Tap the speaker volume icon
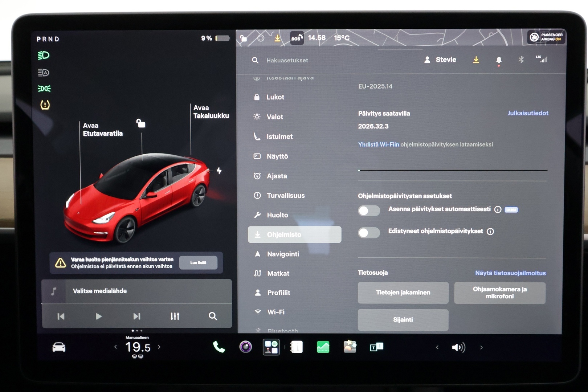This screenshot has height=392, width=588. tap(458, 347)
